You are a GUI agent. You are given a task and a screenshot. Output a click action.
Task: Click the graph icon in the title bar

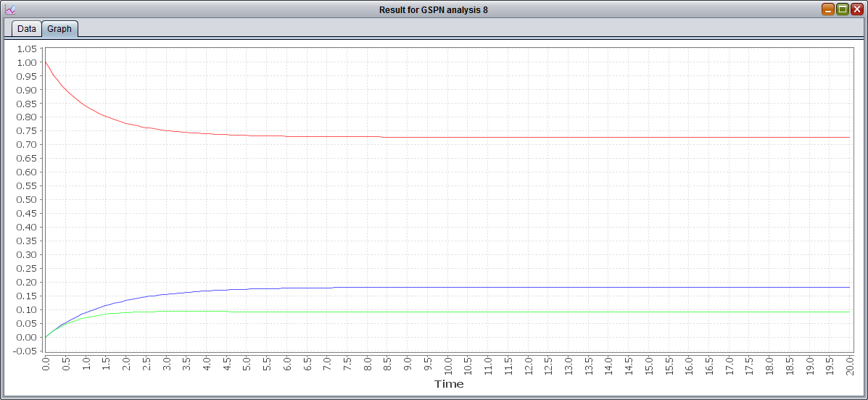click(x=10, y=9)
